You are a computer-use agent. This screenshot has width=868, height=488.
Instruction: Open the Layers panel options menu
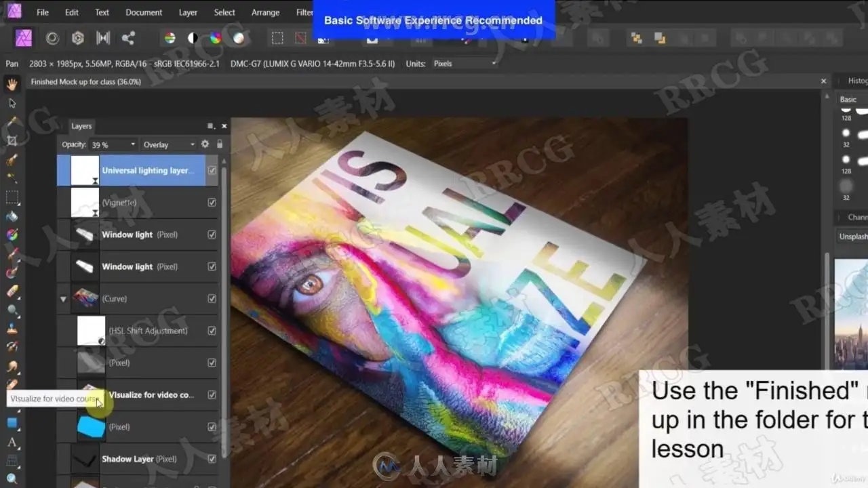click(x=210, y=126)
